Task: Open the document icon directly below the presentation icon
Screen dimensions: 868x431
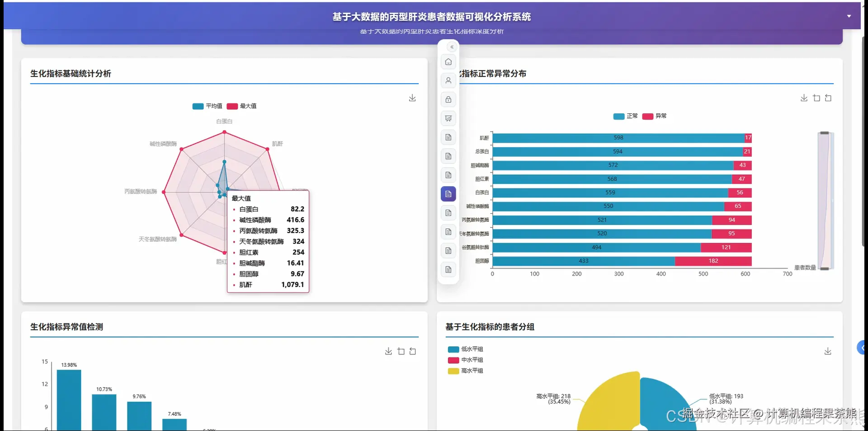Action: [448, 137]
